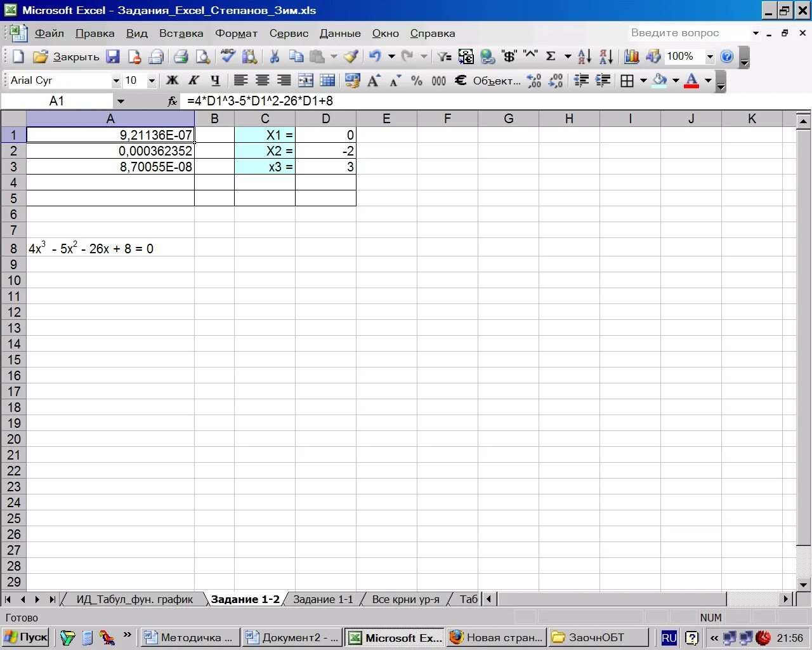Open Excel Help with the question mark icon
This screenshot has height=650, width=812.
(x=727, y=56)
